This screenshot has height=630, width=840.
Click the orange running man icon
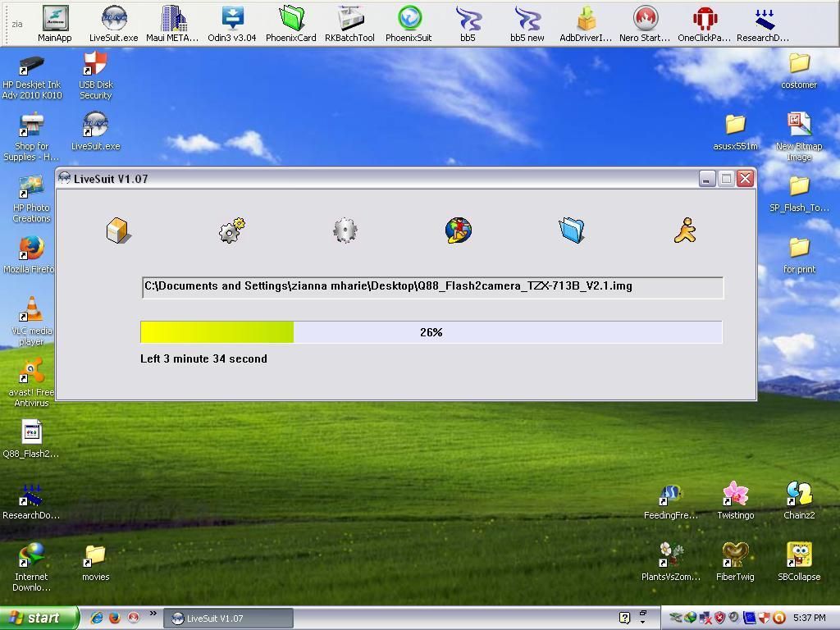685,231
